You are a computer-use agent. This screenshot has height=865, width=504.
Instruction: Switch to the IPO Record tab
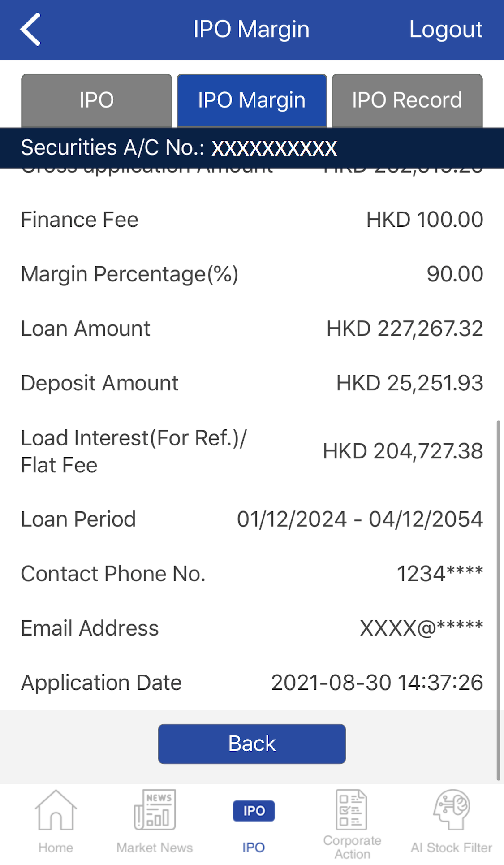click(407, 100)
